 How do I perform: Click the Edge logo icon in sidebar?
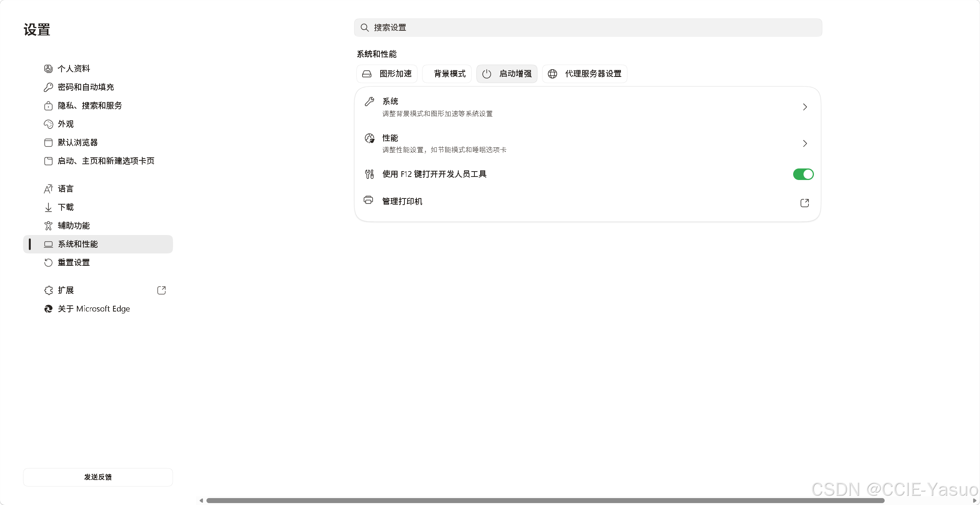[x=48, y=309]
